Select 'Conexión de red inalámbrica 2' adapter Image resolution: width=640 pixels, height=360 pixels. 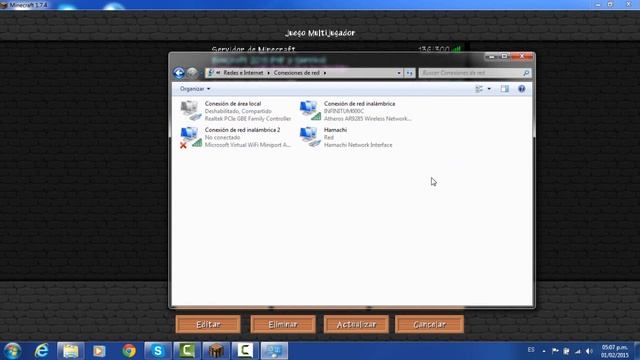tap(236, 137)
